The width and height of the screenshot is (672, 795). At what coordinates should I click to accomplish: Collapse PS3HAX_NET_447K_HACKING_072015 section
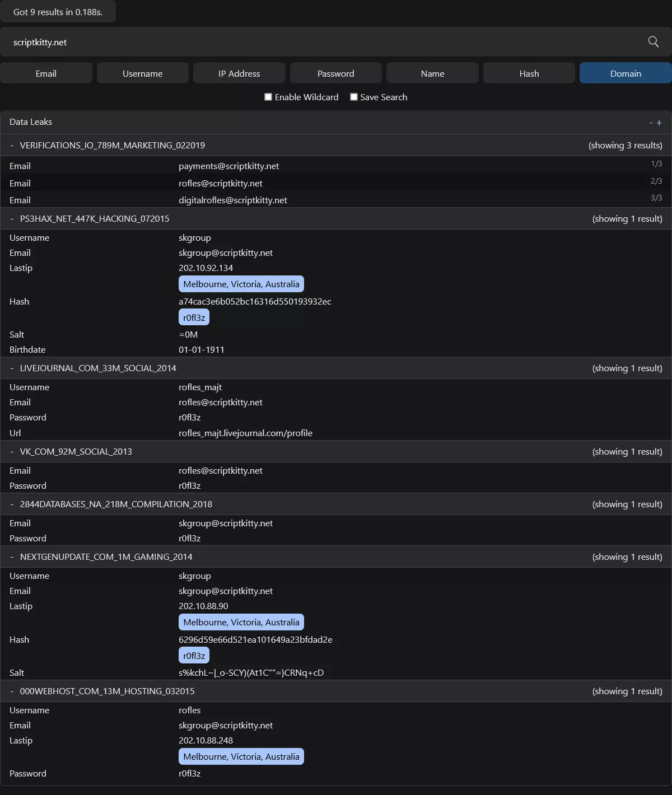(12, 218)
